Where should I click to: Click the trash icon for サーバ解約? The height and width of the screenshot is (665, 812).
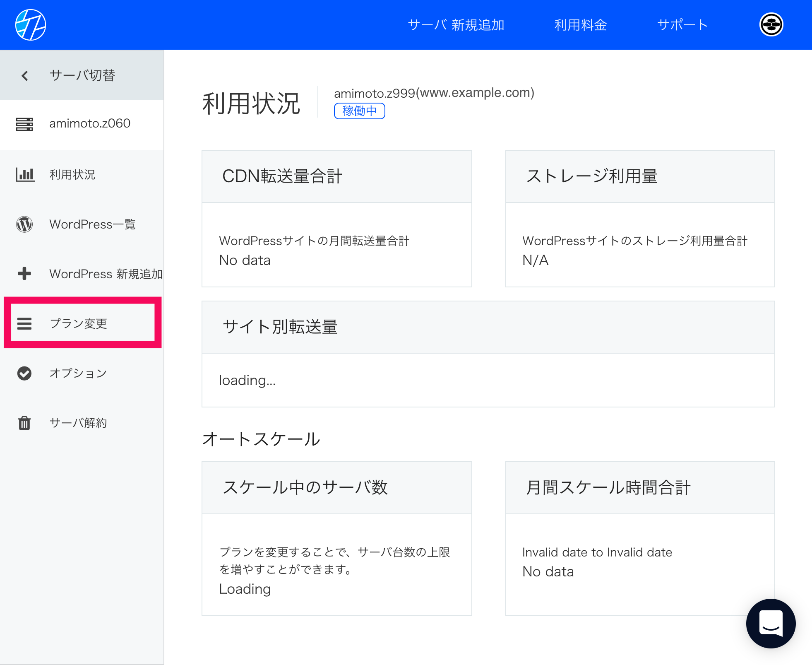24,423
